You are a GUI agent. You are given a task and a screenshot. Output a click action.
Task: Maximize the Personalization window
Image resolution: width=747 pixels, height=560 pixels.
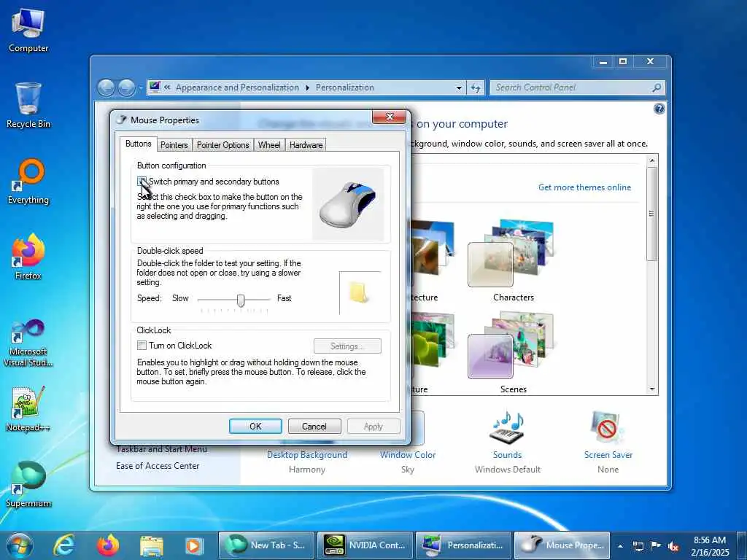tap(623, 61)
